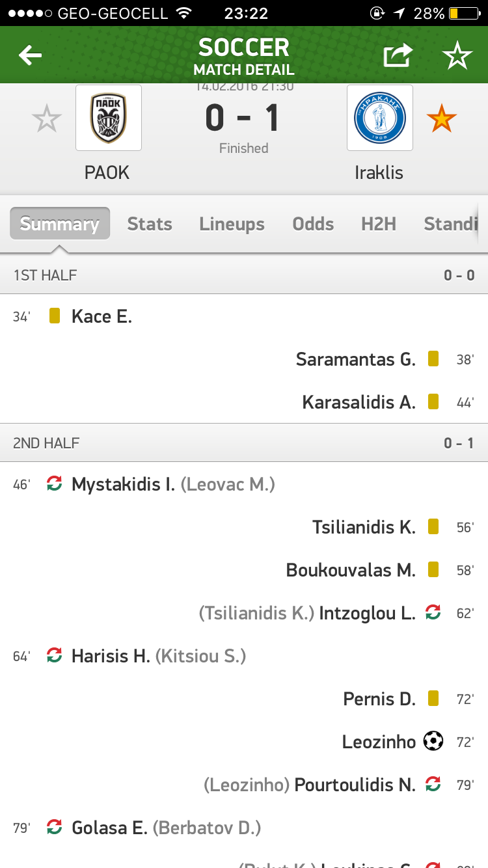Favorite this match with header star
Viewport: 488px width, 868px height.
pos(457,57)
